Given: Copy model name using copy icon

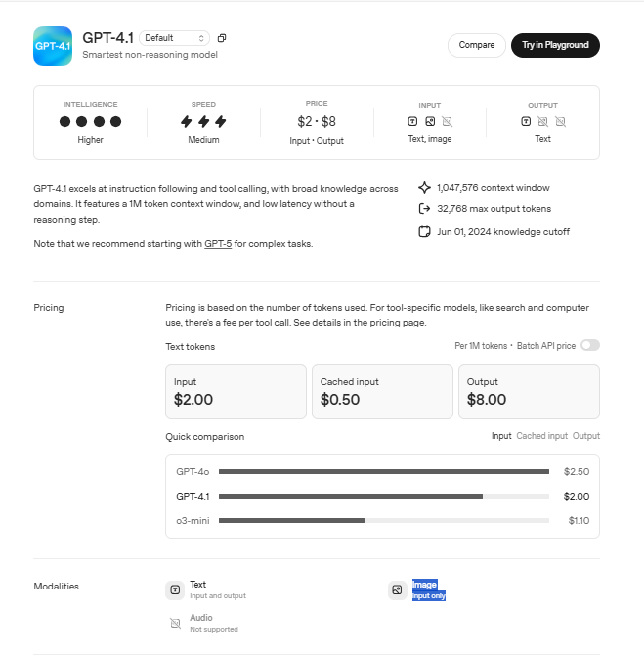Looking at the screenshot, I should pos(222,38).
